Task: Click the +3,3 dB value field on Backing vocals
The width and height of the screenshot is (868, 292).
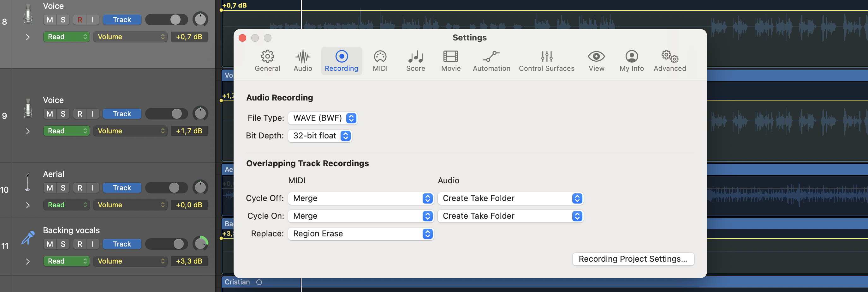Action: (189, 261)
